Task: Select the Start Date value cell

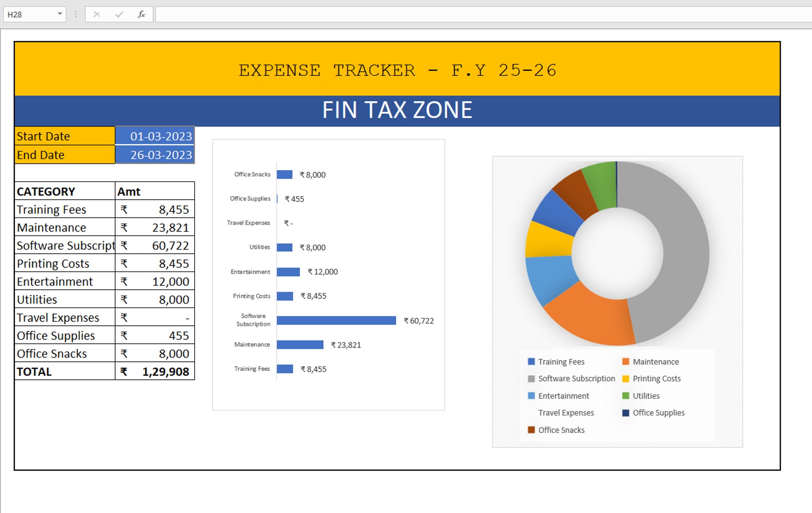Action: pyautogui.click(x=155, y=136)
